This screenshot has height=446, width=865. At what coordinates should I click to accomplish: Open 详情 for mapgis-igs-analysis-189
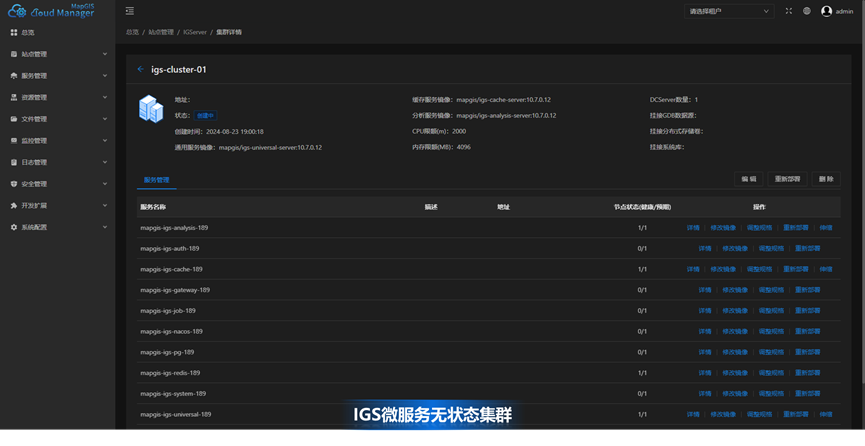coord(693,227)
